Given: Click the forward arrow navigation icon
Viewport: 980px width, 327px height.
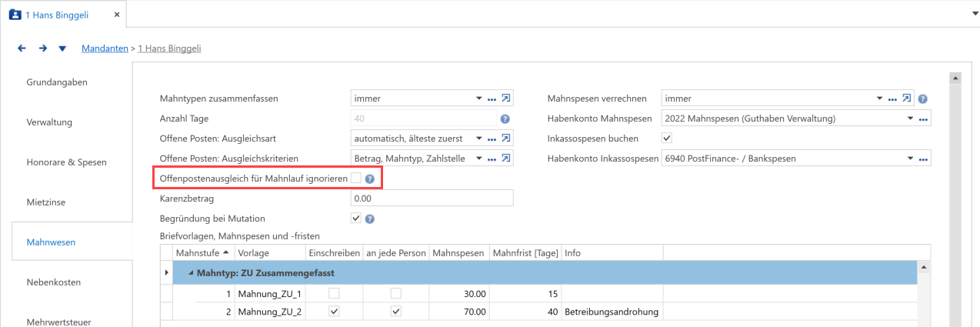Looking at the screenshot, I should pyautogui.click(x=42, y=48).
